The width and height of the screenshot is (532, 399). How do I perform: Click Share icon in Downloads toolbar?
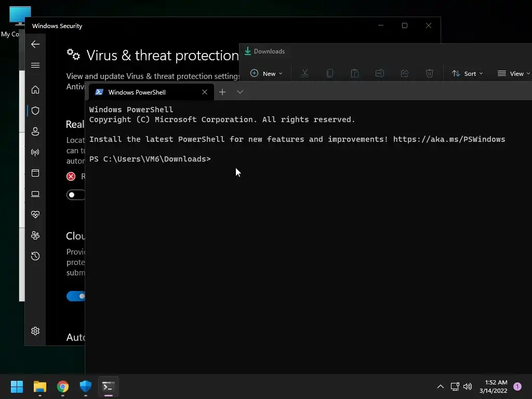click(x=404, y=73)
